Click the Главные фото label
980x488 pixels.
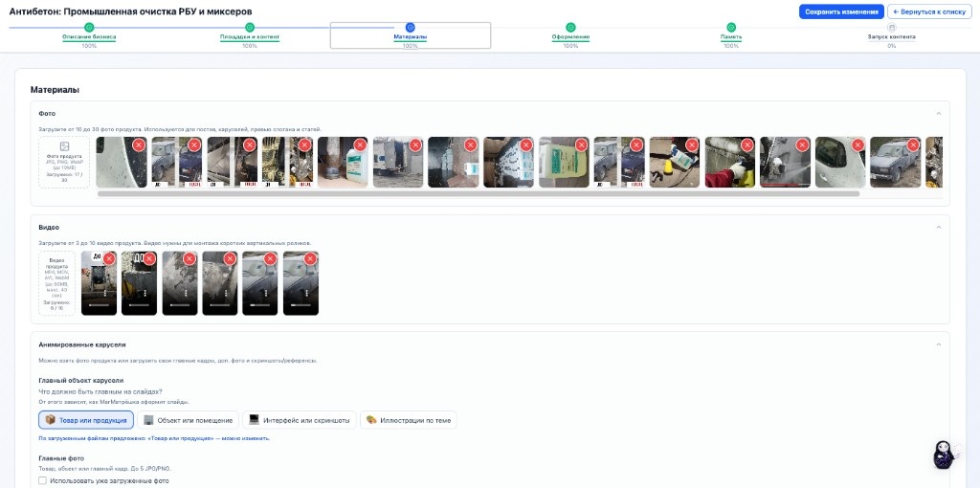pos(61,458)
